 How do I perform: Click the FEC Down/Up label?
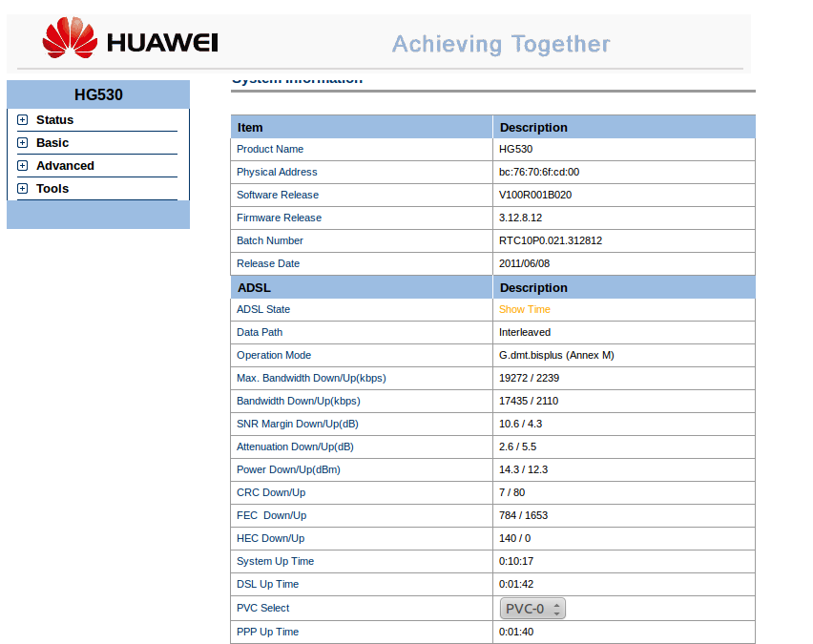(272, 515)
